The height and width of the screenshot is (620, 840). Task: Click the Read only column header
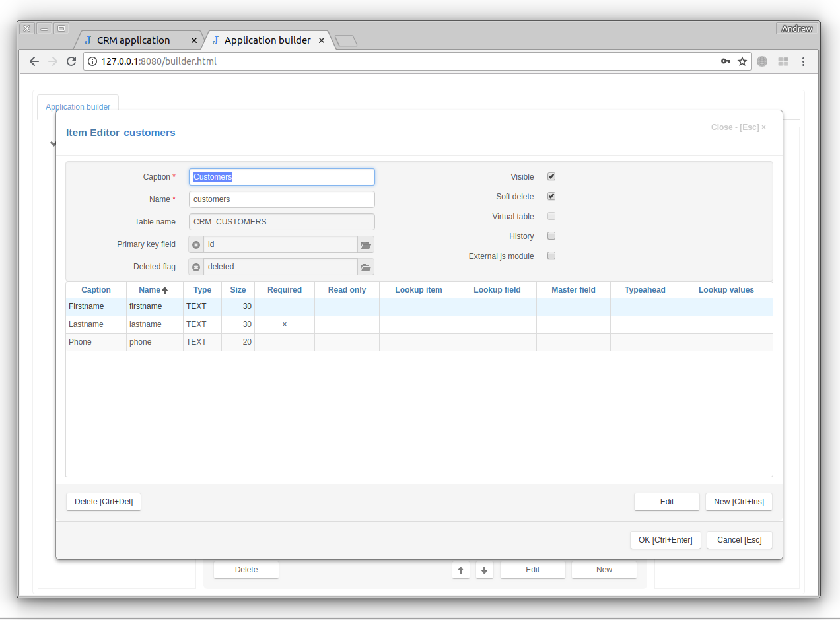(347, 290)
